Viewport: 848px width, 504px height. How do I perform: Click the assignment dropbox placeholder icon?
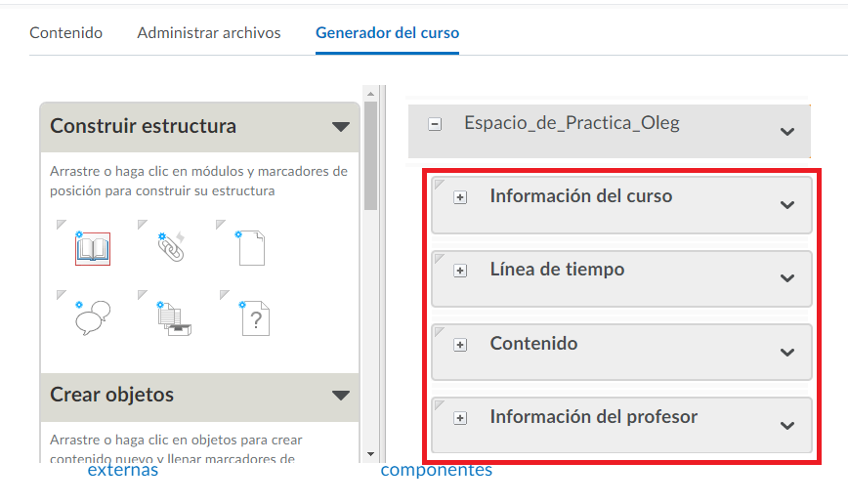tap(171, 318)
